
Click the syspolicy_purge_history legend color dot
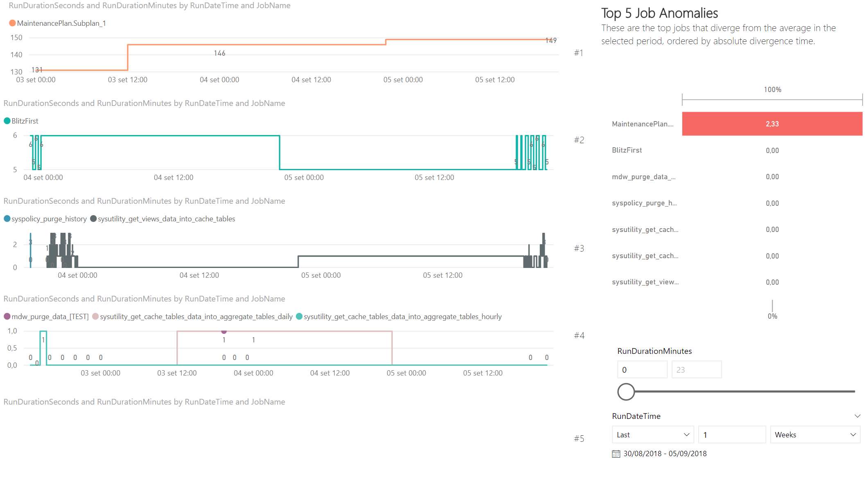pos(7,218)
